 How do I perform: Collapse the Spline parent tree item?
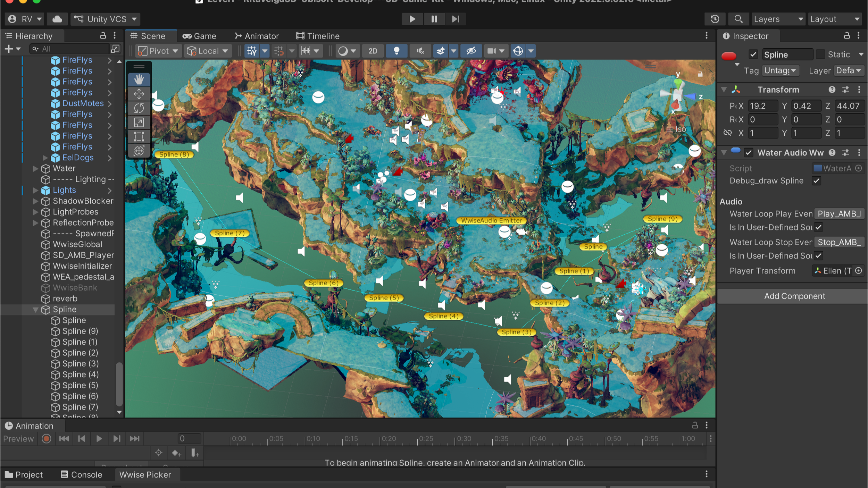point(35,310)
